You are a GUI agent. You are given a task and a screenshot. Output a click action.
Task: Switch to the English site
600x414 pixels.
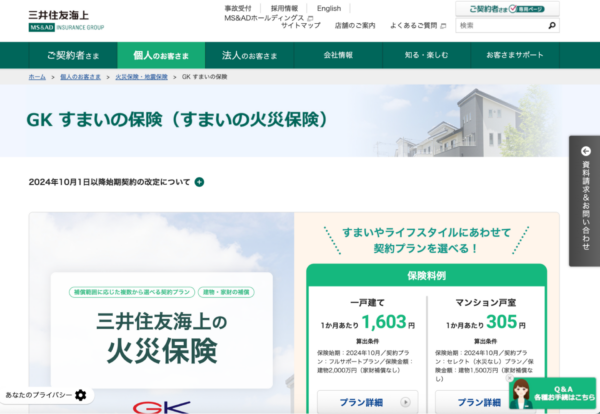click(x=329, y=8)
